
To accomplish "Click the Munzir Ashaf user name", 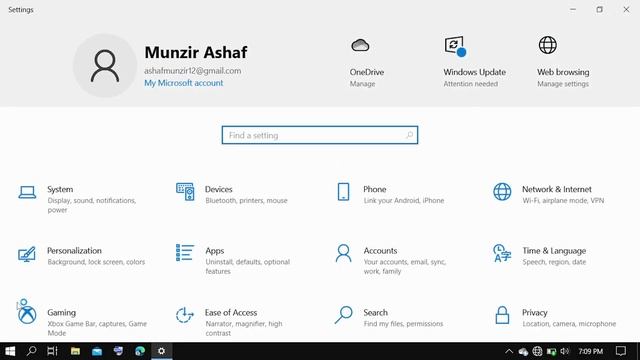I will pyautogui.click(x=196, y=52).
